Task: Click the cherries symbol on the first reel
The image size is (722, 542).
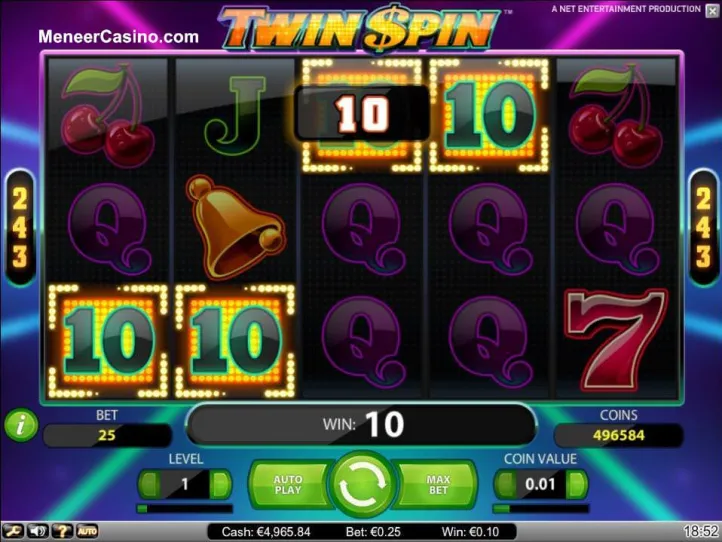Action: 108,114
